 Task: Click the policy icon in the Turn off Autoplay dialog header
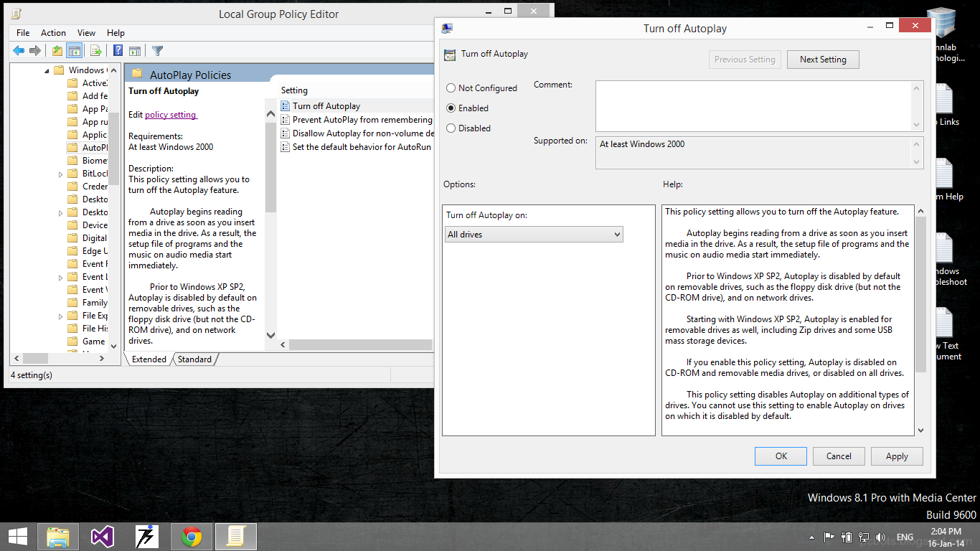pos(450,55)
